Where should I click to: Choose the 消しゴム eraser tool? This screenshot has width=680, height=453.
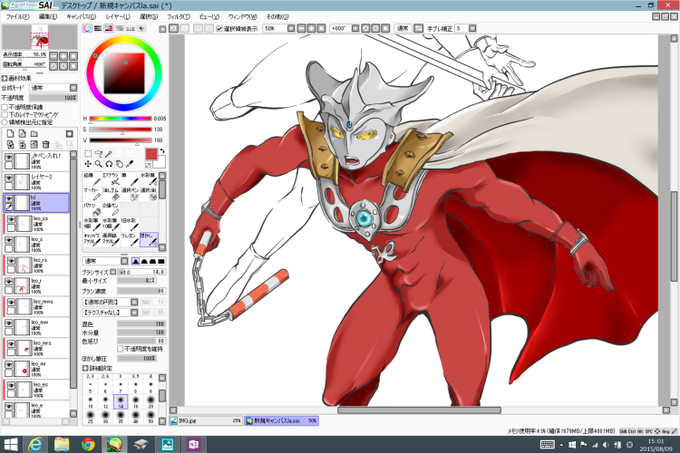tap(111, 194)
